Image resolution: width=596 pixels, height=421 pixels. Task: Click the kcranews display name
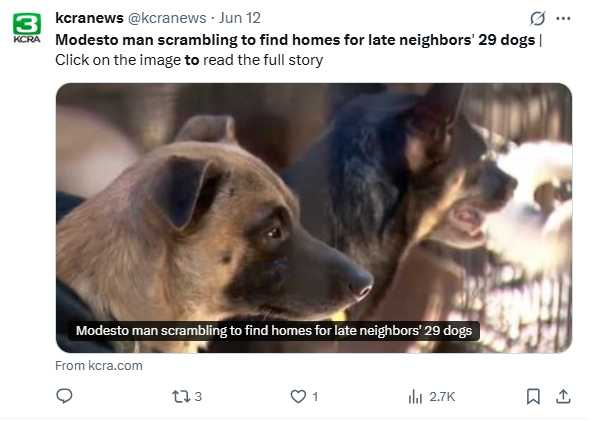(89, 18)
